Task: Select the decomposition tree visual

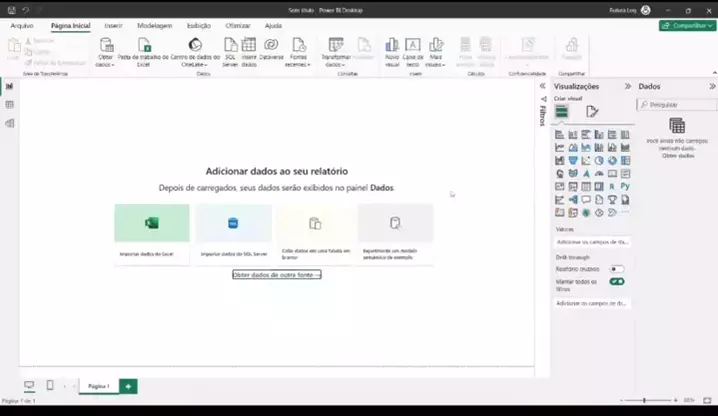Action: 573,200
